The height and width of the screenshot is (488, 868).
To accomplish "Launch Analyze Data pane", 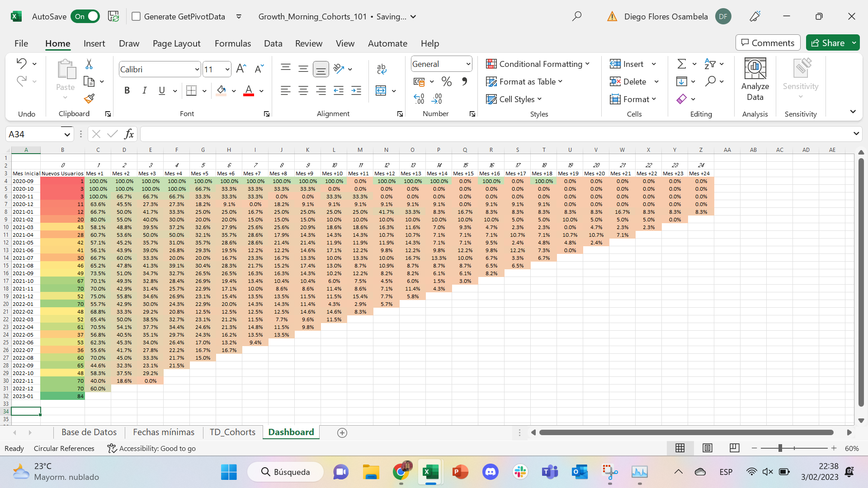I will click(755, 80).
